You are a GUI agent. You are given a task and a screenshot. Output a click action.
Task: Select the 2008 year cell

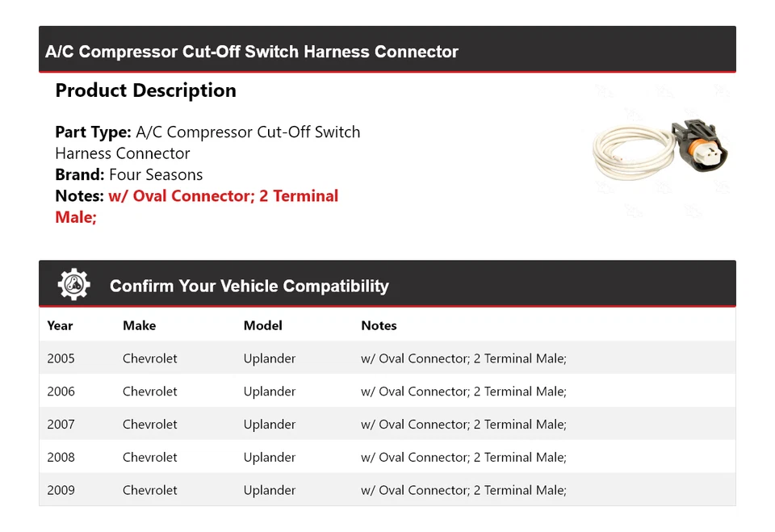click(61, 458)
